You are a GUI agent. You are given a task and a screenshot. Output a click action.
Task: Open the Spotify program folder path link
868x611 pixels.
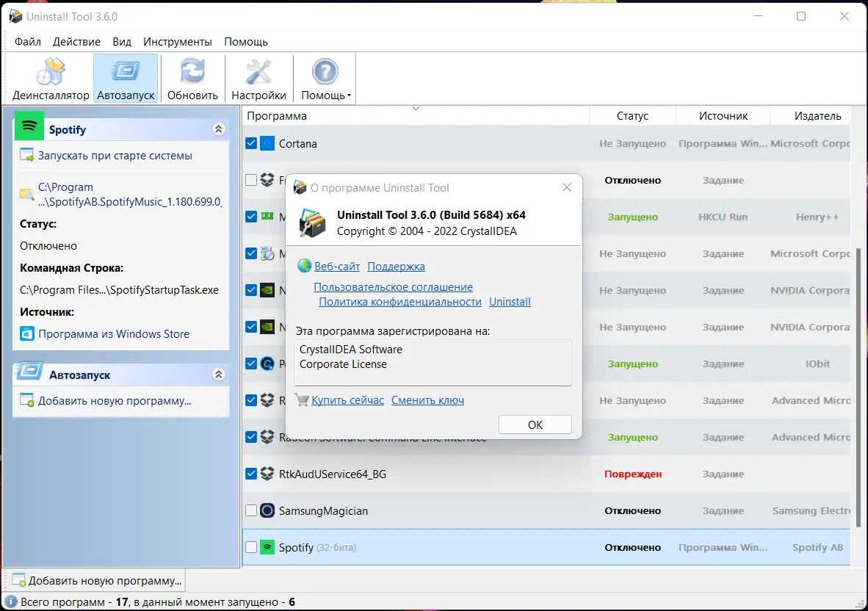click(129, 195)
